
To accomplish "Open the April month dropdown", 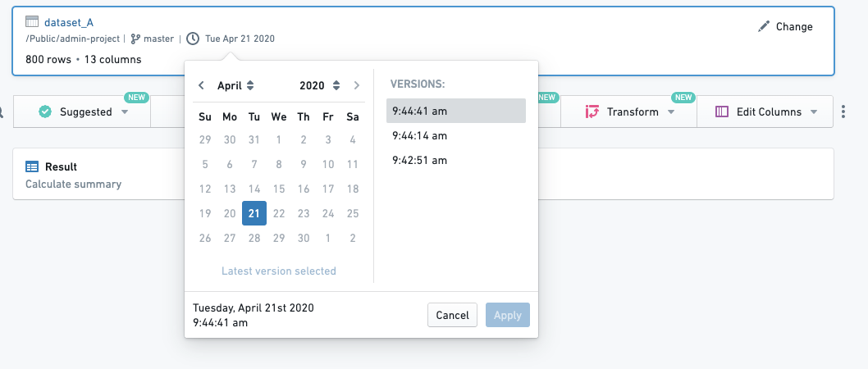I will pos(235,85).
